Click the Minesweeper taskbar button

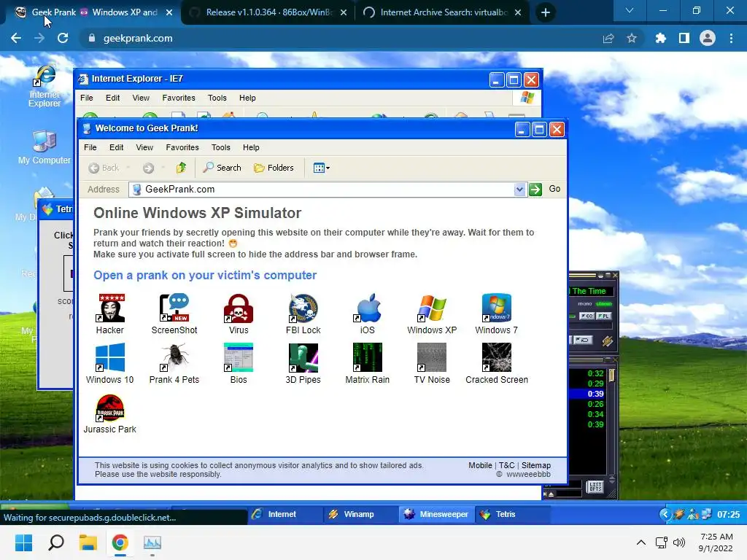click(x=437, y=514)
